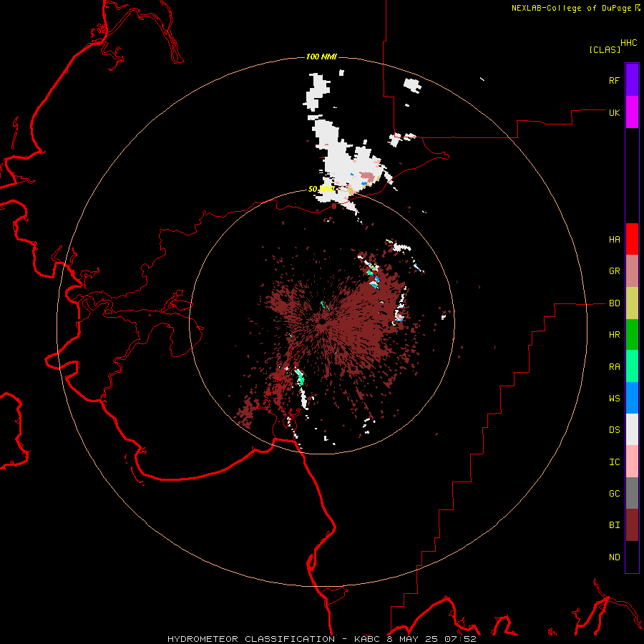The height and width of the screenshot is (644, 644).
Task: Click the GC gray legend color block
Action: pos(632,493)
